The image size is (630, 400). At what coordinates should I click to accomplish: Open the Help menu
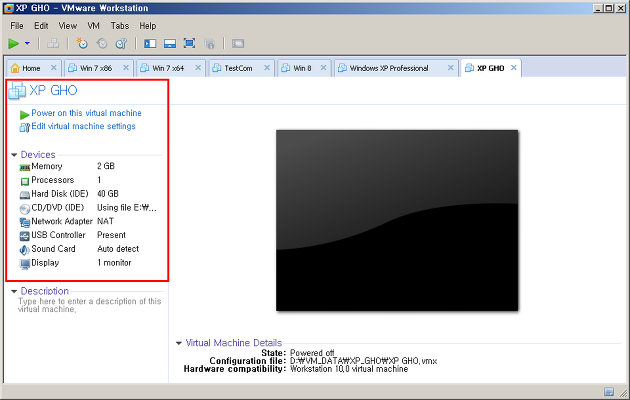(x=147, y=26)
